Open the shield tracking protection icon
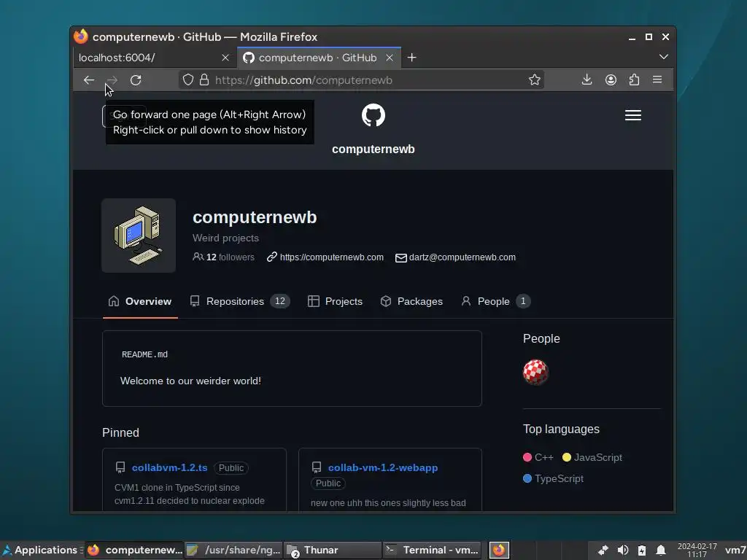 click(188, 79)
